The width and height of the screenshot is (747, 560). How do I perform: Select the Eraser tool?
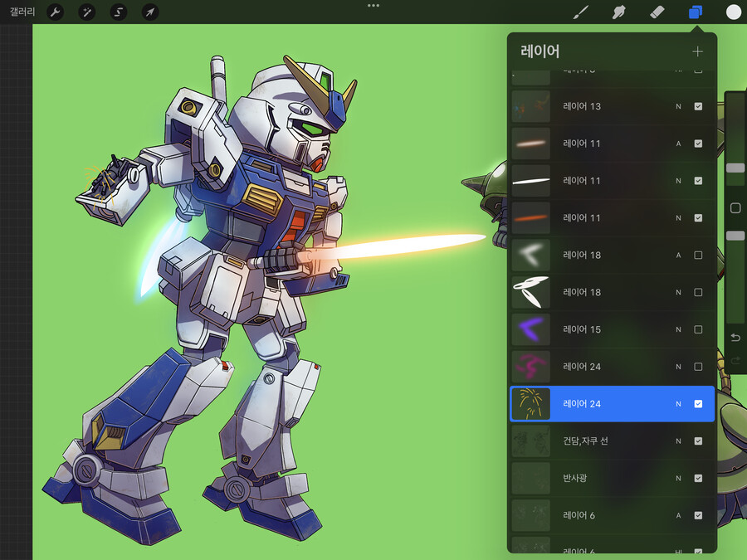pos(657,12)
